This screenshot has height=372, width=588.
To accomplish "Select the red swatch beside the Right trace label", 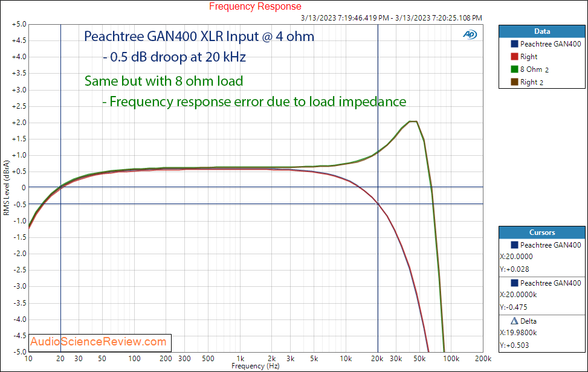I will 514,57.
